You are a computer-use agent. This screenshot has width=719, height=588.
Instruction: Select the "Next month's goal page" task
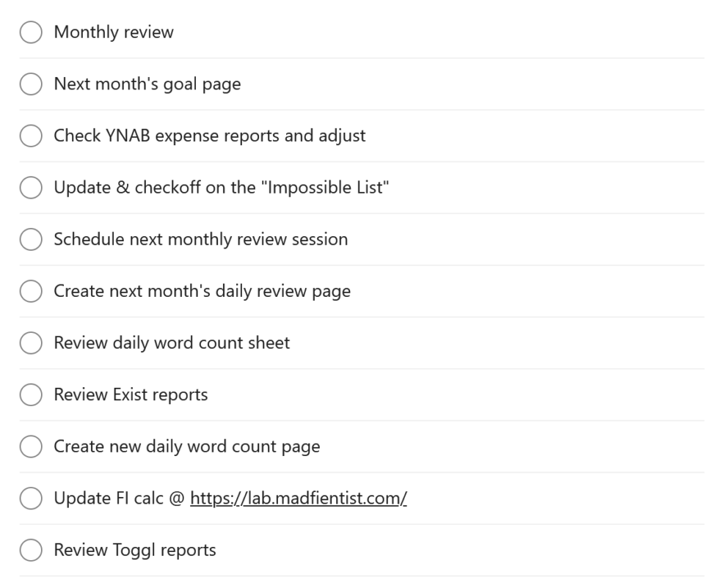147,84
